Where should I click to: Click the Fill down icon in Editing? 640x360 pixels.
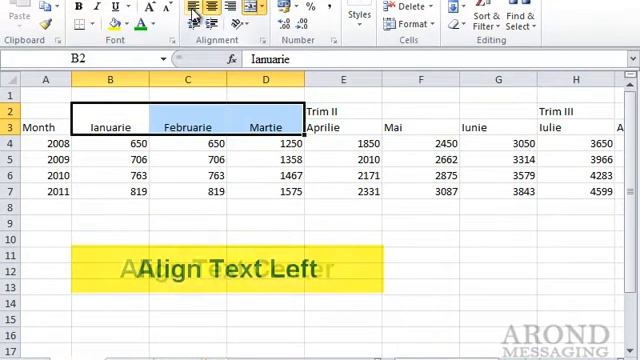click(x=453, y=6)
